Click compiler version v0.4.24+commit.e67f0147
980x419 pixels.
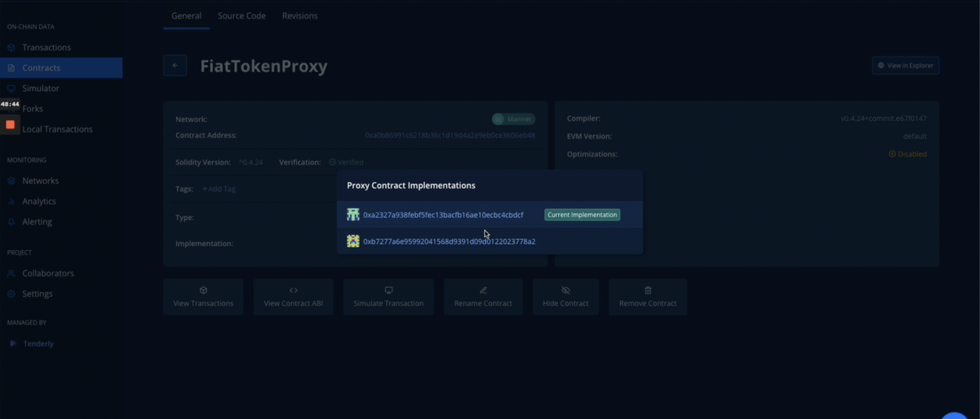click(883, 119)
